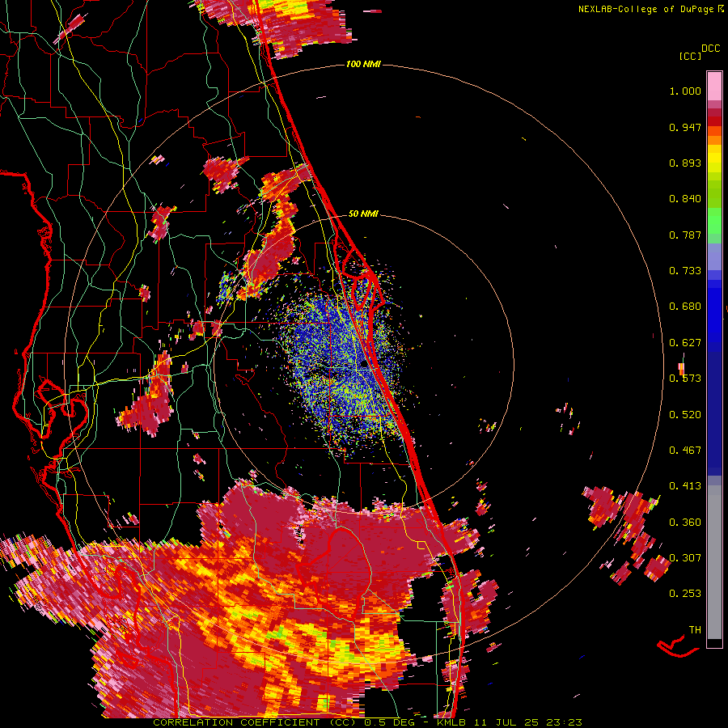Select the 0.627 scale value
Screen dimensions: 728x728
[685, 343]
